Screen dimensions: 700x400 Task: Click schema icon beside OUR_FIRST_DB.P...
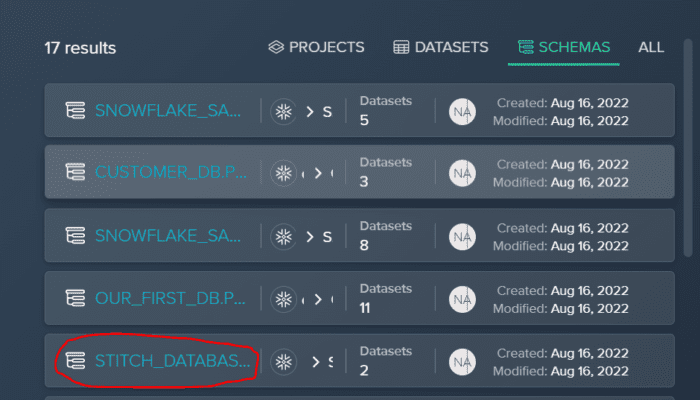click(75, 298)
